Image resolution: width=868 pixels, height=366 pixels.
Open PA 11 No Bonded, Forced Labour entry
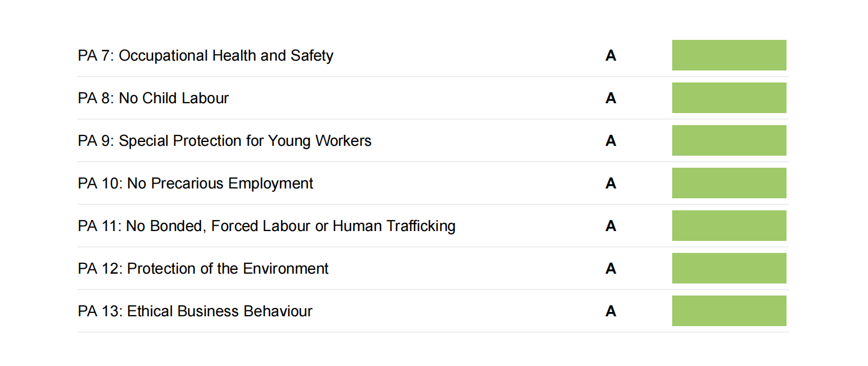coord(266,226)
